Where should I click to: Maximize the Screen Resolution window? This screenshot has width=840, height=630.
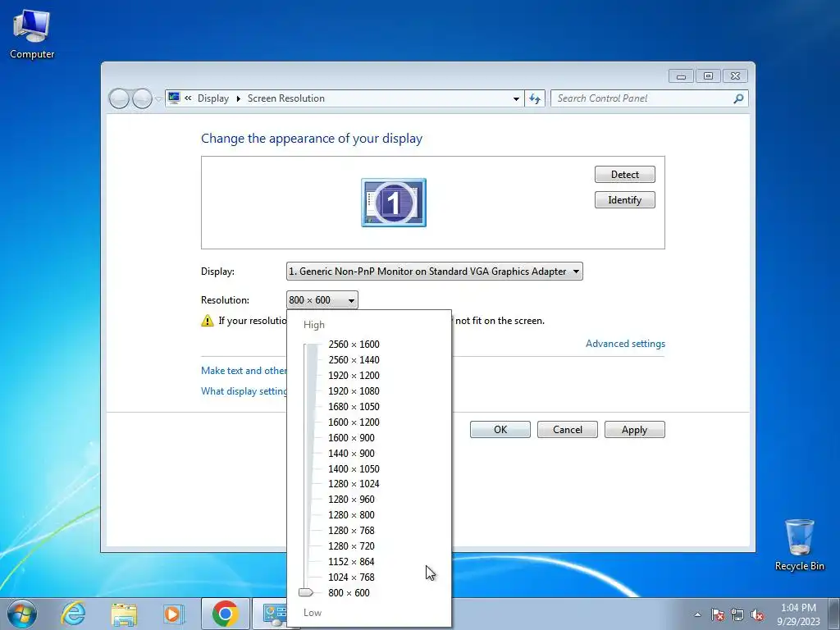click(x=708, y=76)
